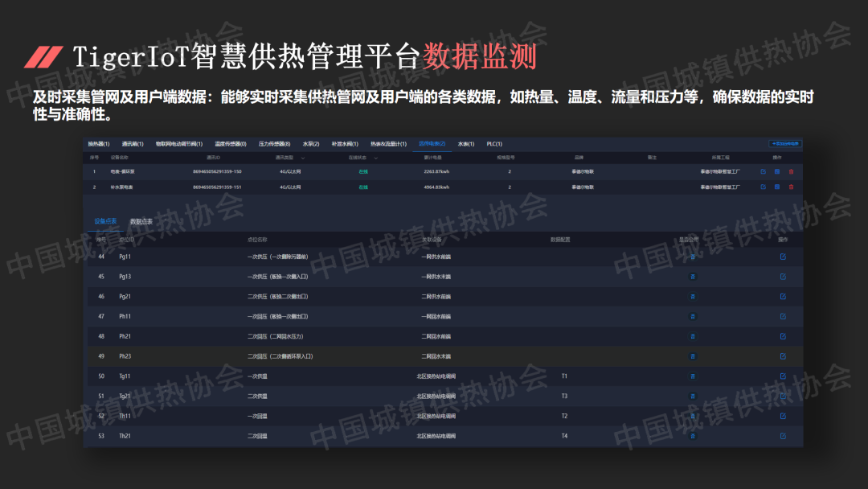This screenshot has width=868, height=489.
Task: Click the red delete icon for row 1 电表-循环泵
Action: tap(791, 171)
